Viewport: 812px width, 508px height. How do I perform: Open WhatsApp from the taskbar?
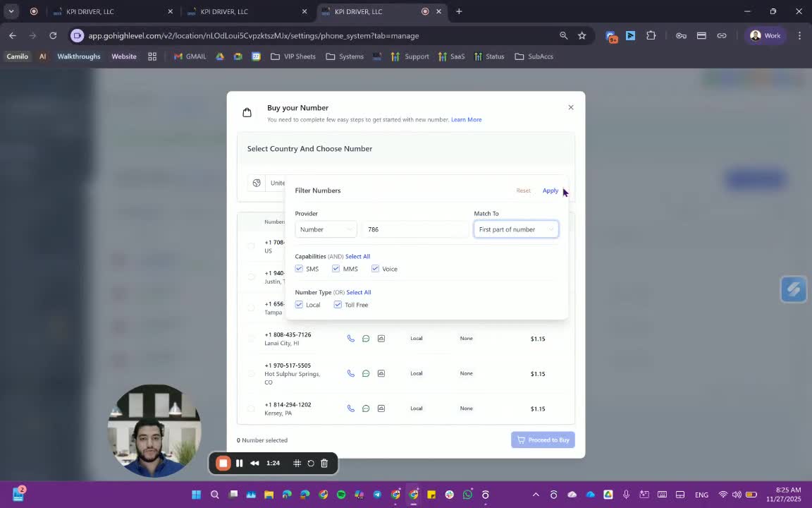[x=467, y=495]
